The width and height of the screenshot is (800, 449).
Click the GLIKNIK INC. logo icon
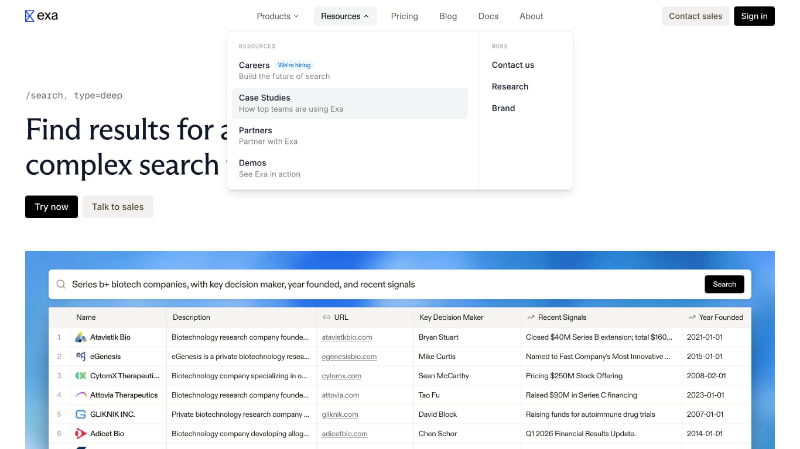point(81,414)
